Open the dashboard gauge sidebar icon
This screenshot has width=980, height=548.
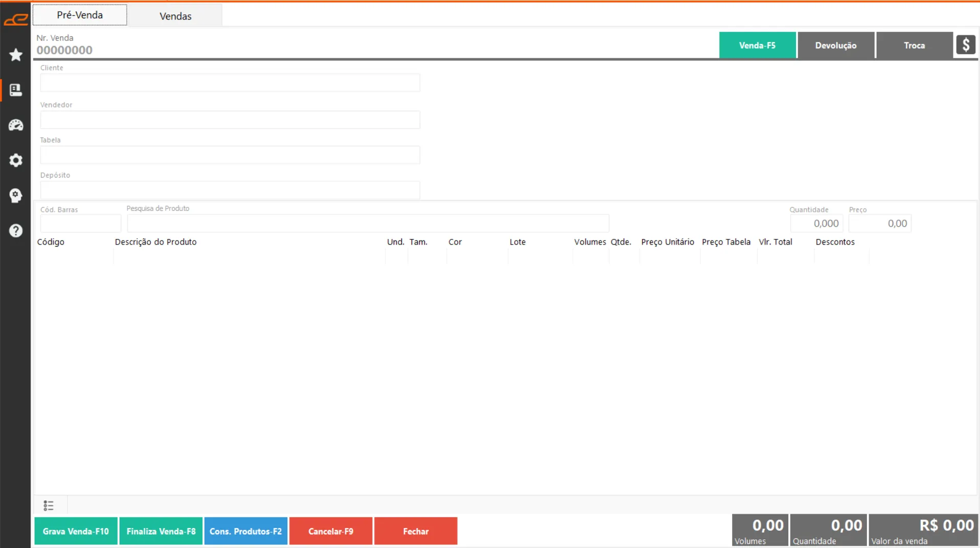tap(16, 125)
